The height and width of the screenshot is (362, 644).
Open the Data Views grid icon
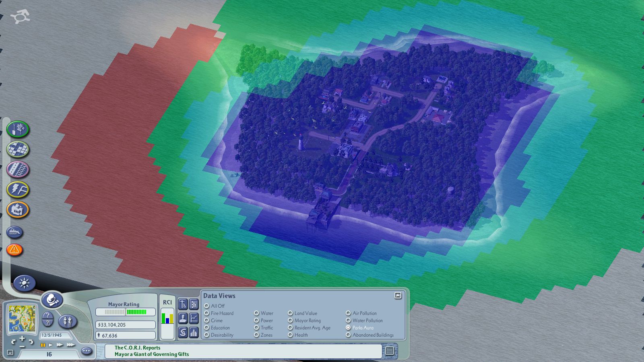point(194,304)
